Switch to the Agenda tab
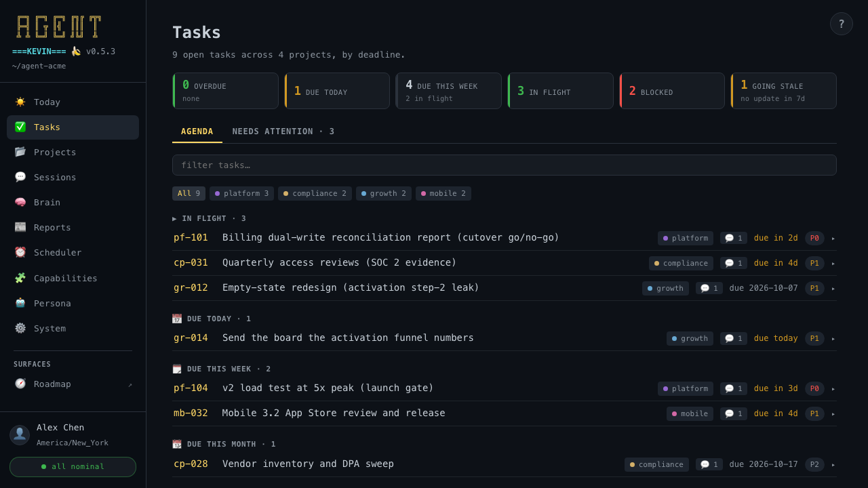Image resolution: width=868 pixels, height=488 pixels. pos(197,131)
